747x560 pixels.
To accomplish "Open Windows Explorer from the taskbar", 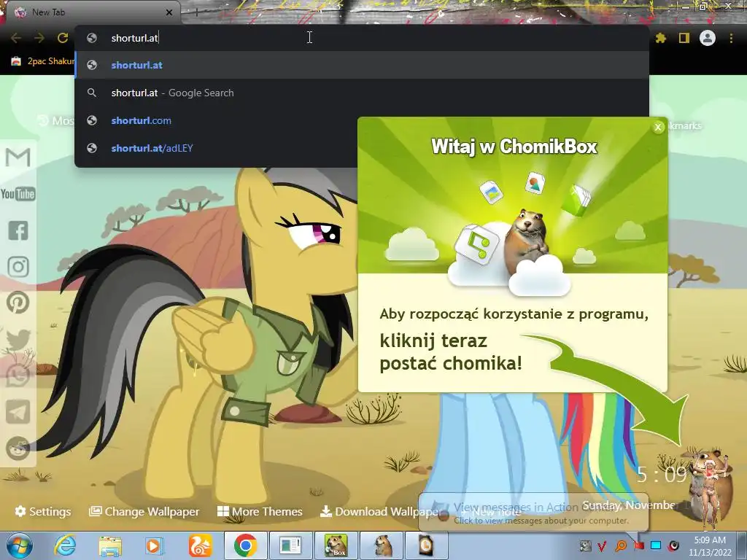I will click(110, 546).
